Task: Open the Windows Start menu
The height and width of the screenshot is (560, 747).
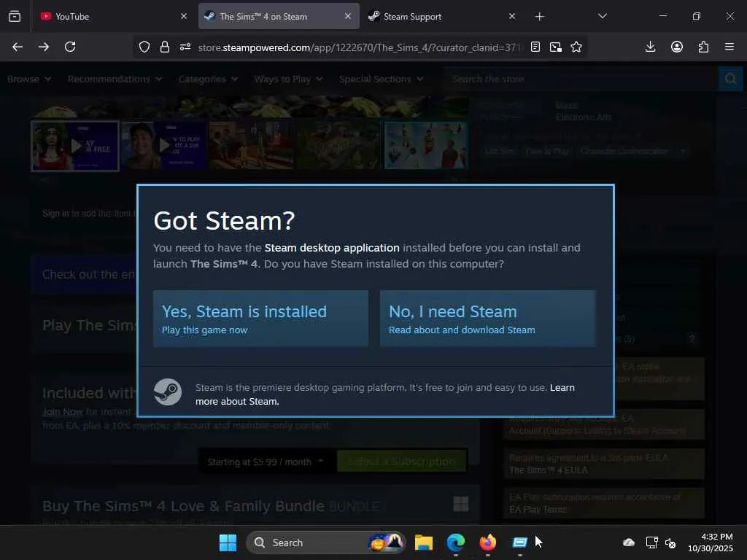Action: [x=228, y=542]
